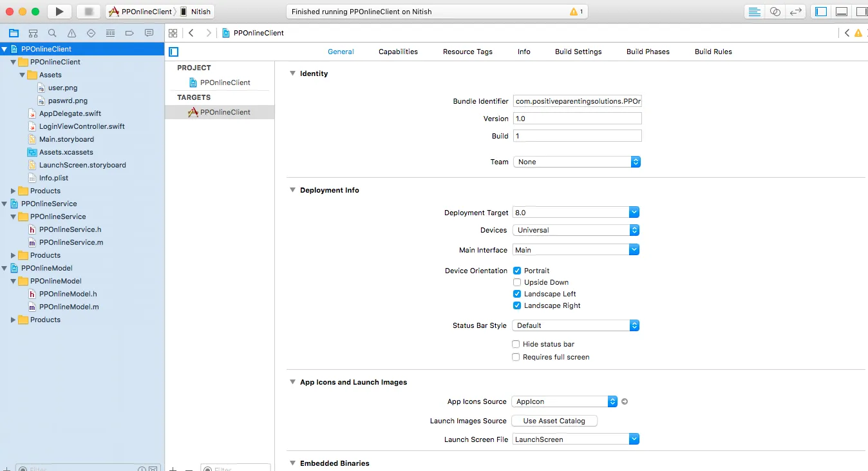This screenshot has height=471, width=868.
Task: Choose the PPOnlineClient scheme in the toolbar
Action: coord(141,12)
